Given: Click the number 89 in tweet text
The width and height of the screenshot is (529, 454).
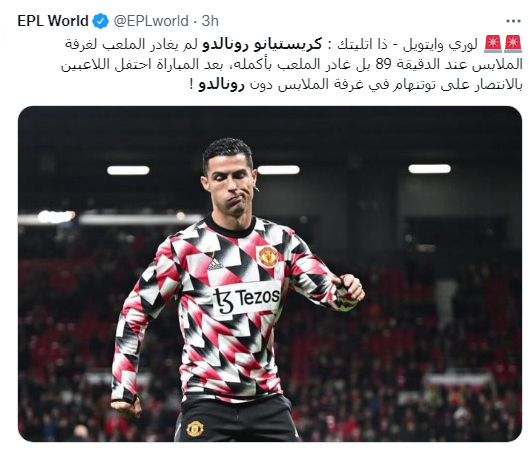Looking at the screenshot, I should 383,64.
